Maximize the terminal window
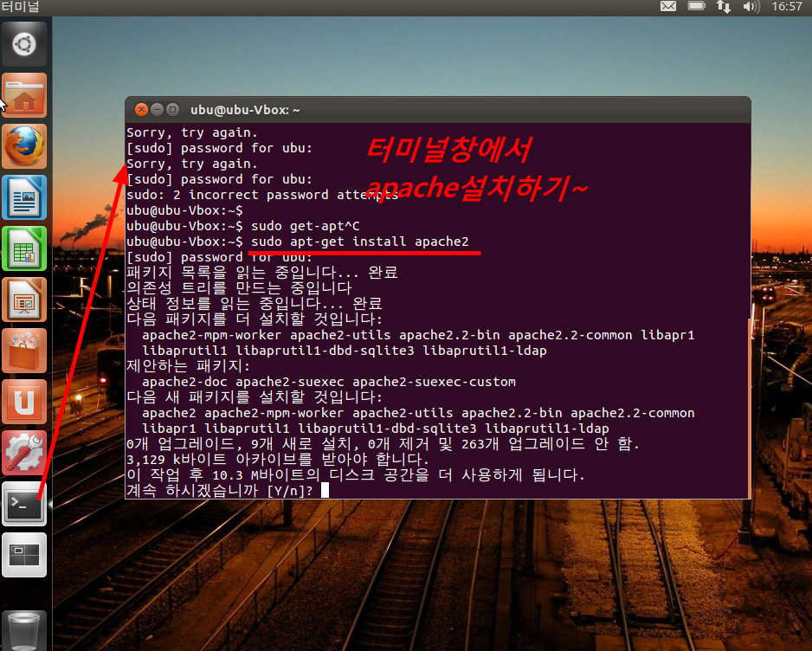Image resolution: width=812 pixels, height=651 pixels. point(172,110)
